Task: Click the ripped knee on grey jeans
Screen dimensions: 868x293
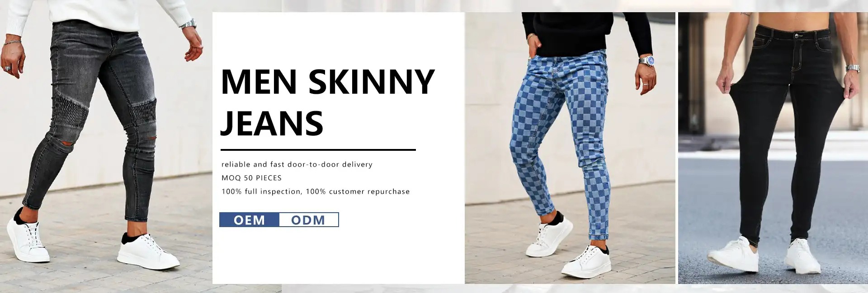Action: coord(68,148)
